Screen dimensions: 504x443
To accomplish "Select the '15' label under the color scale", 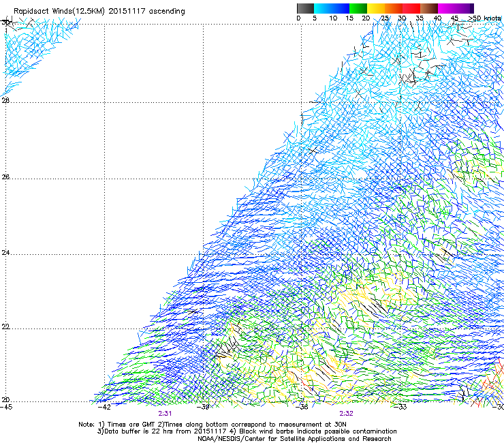I will pos(349,18).
